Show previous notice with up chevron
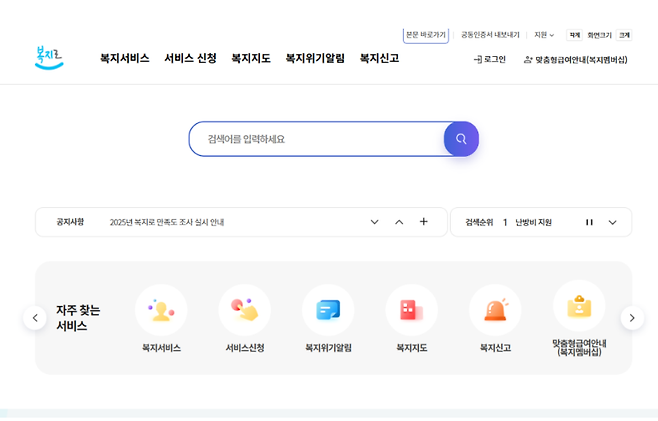The width and height of the screenshot is (658, 421). (x=399, y=222)
